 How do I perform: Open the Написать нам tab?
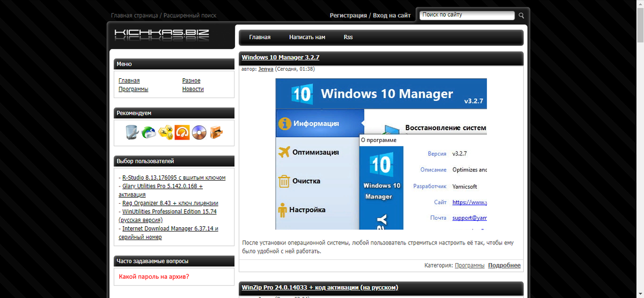coord(307,38)
